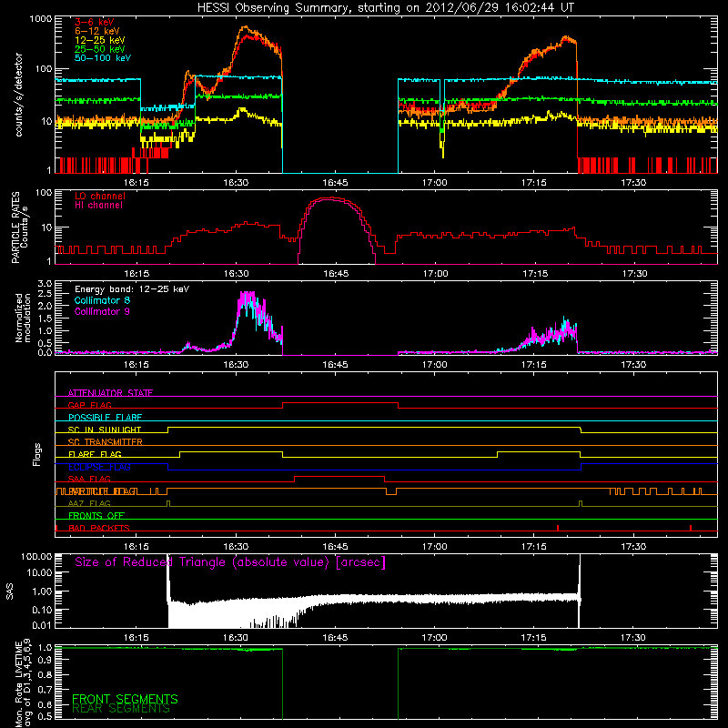
Task: Click the vertical 'Flags' axis label
Action: 37,454
